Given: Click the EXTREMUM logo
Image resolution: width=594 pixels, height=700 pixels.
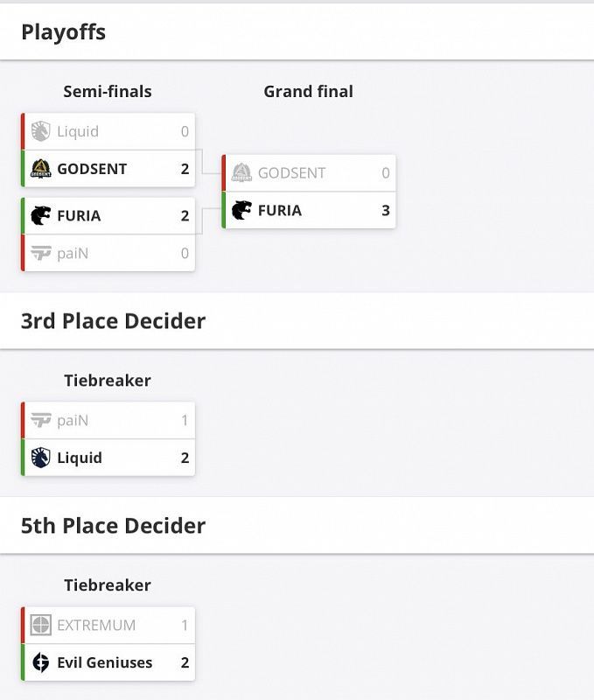Looking at the screenshot, I should pyautogui.click(x=40, y=626).
